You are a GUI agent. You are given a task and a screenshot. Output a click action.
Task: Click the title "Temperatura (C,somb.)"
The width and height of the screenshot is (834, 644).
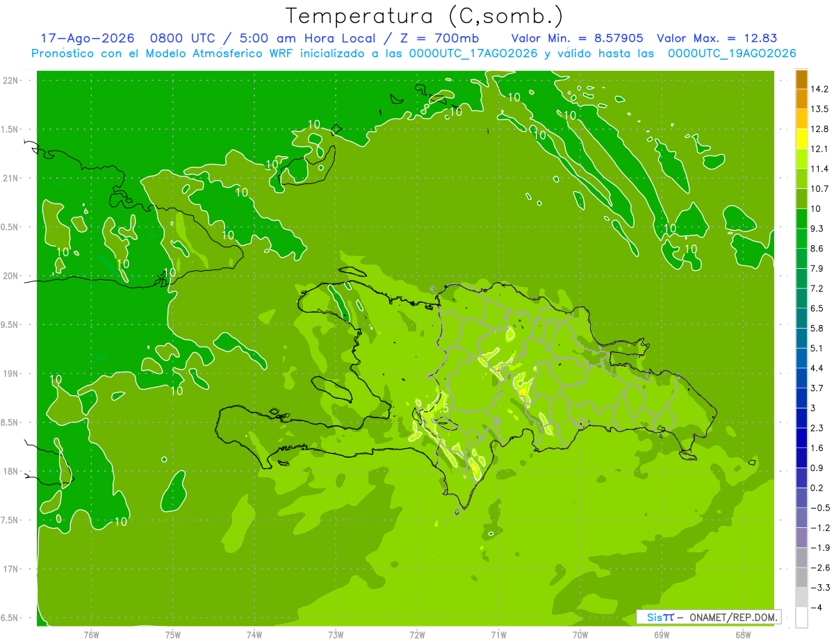425,16
